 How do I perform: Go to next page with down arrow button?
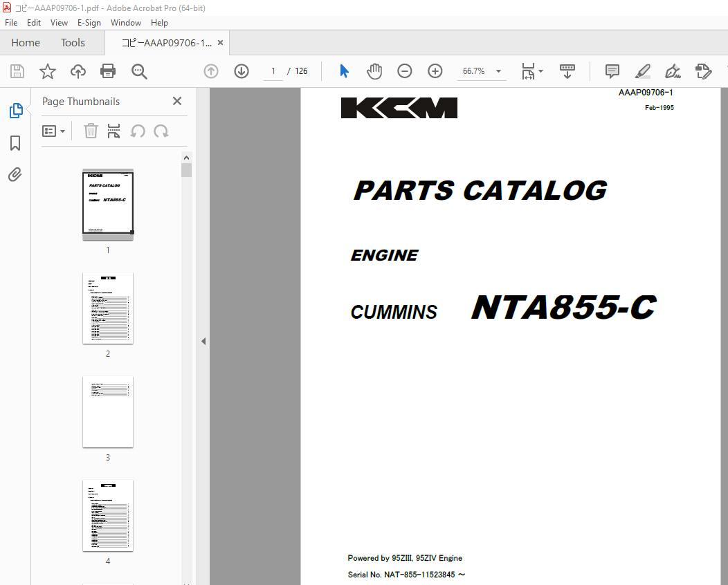tap(242, 71)
